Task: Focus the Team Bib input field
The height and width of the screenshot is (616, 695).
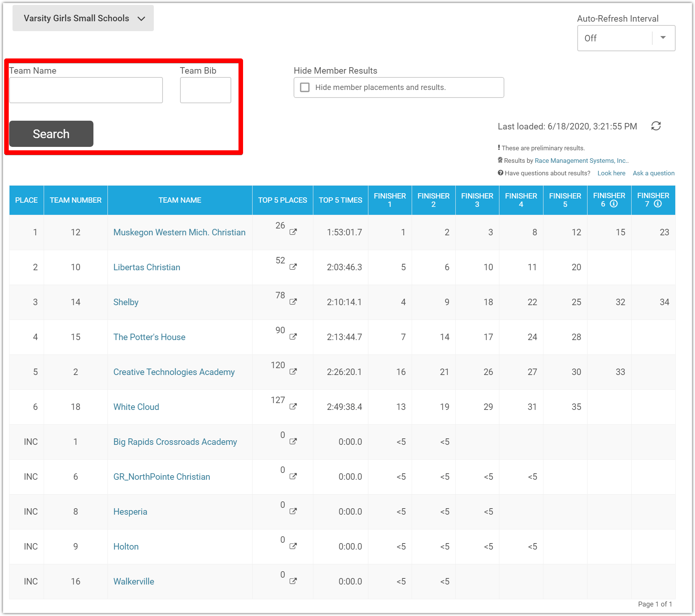Action: click(205, 90)
